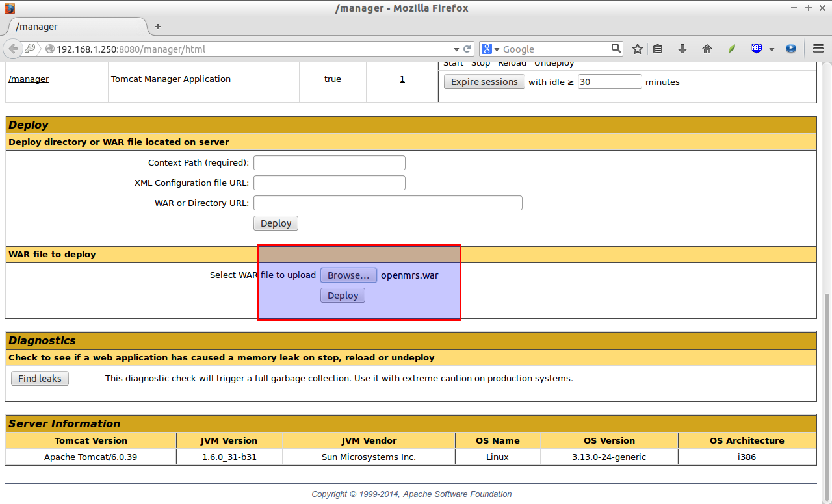Click the Apache Tomcat/6.0.39 cell
The image size is (832, 504).
point(91,457)
